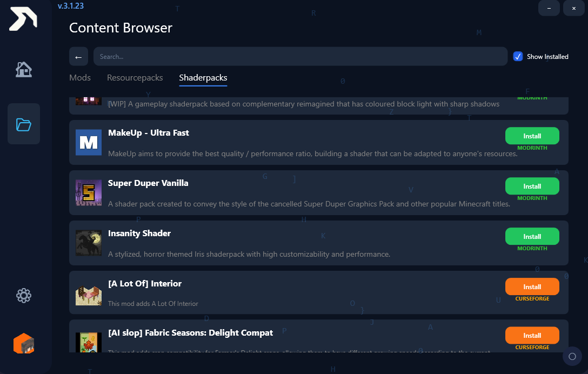Screen dimensions: 588x374
Task: Toggle the Show Installed checkbox
Action: click(x=518, y=57)
